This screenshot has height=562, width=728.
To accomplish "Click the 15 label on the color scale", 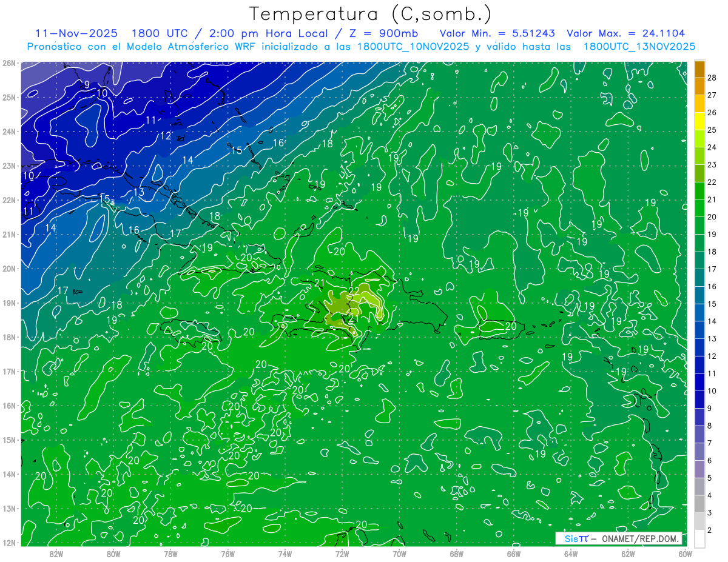I will pyautogui.click(x=712, y=304).
